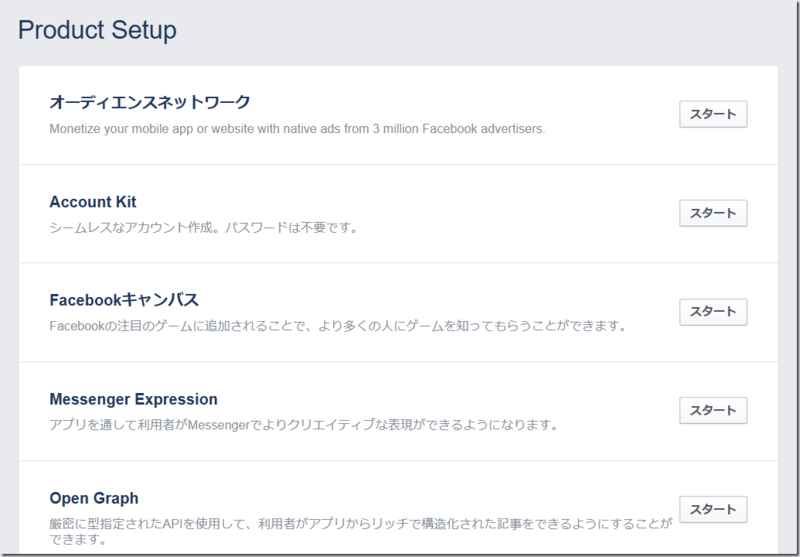Start the Account Kit product setup
This screenshot has width=800, height=557.
pyautogui.click(x=713, y=213)
